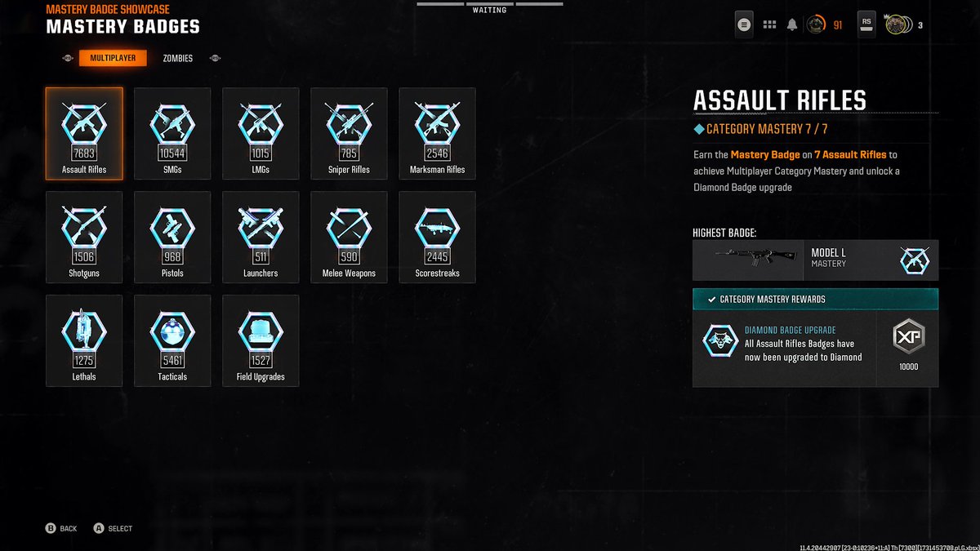Select the Lethals mastery badge
Screen dimensions: 980x551
coord(84,340)
